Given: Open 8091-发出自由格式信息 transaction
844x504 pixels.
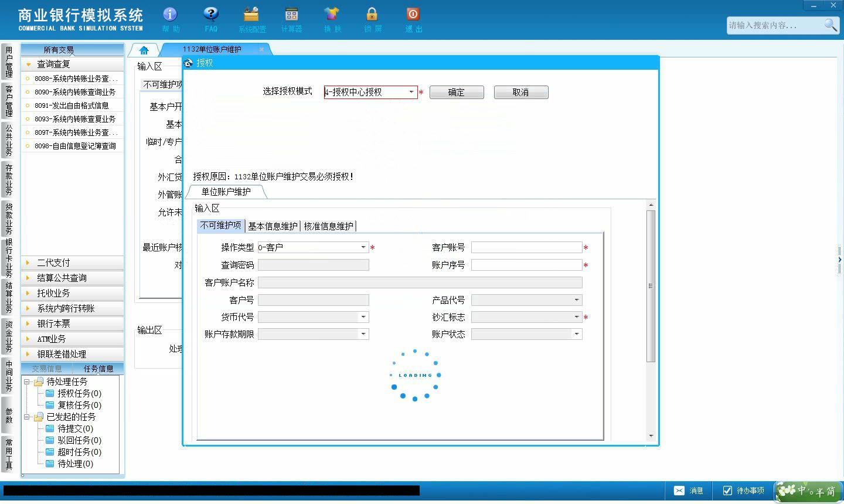Looking at the screenshot, I should (73, 105).
